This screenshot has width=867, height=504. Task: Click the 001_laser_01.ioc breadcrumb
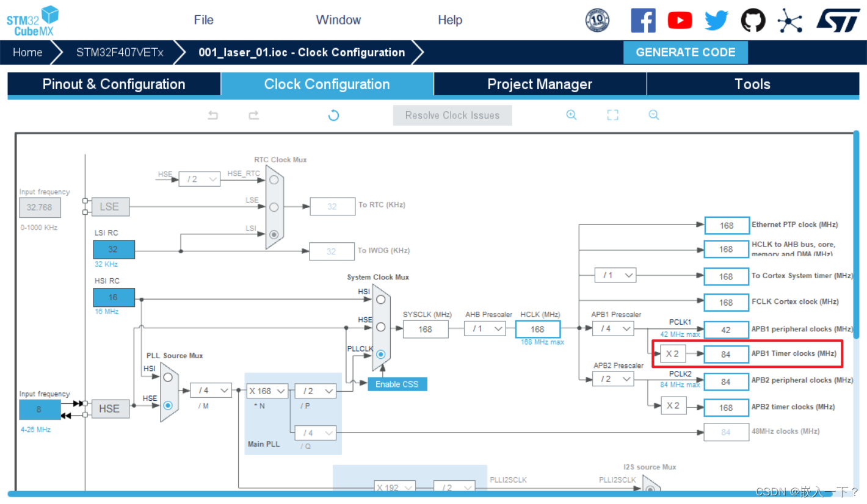(302, 52)
